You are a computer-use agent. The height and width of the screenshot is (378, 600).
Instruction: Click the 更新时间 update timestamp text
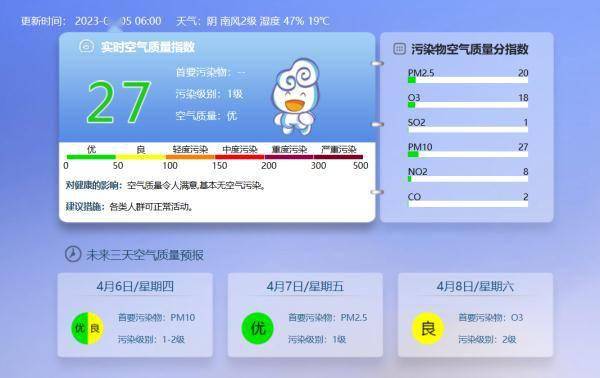(91, 21)
